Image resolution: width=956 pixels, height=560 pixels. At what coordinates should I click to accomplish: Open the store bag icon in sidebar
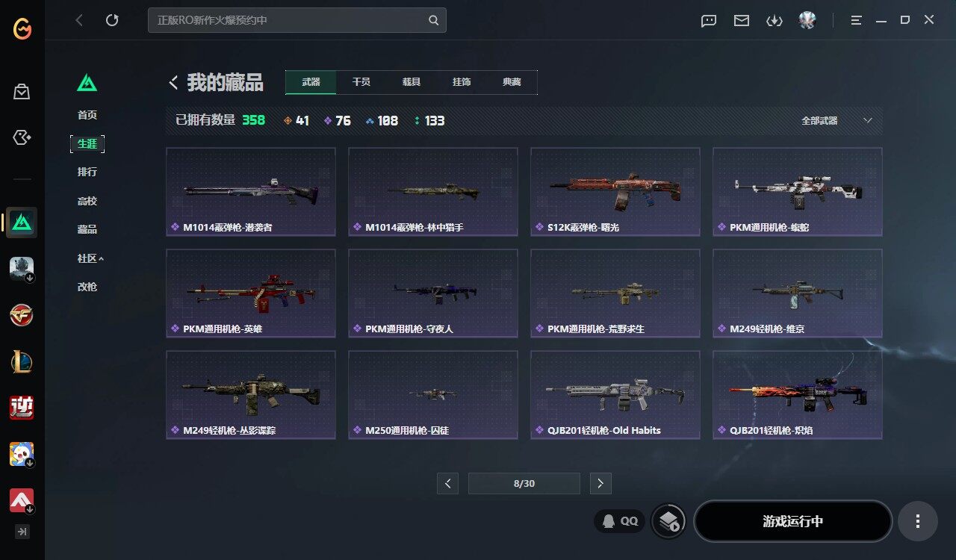[x=22, y=92]
